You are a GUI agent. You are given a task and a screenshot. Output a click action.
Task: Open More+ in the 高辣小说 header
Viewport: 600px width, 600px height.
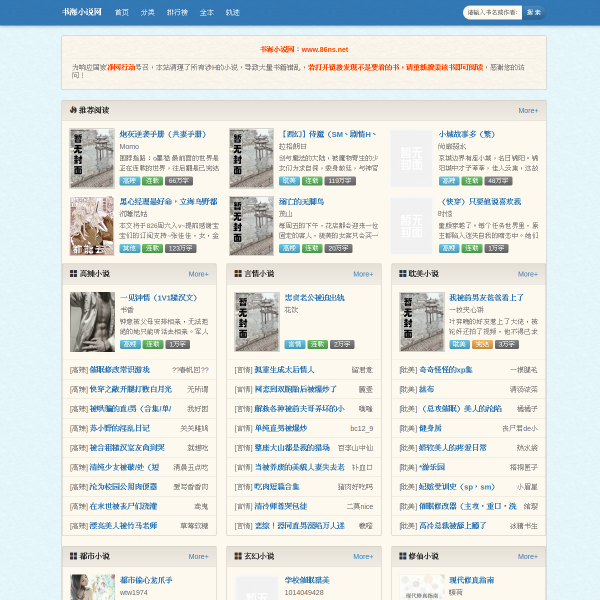pyautogui.click(x=198, y=274)
